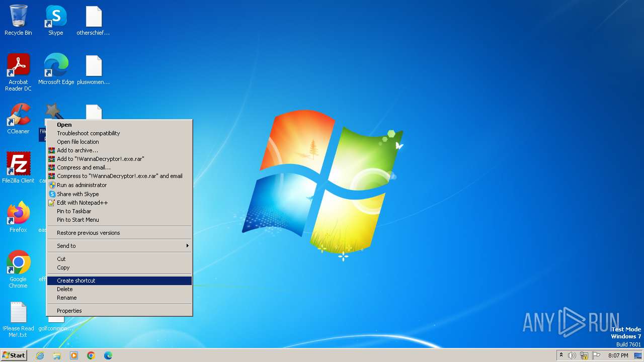Click the network tray icon

(584, 355)
